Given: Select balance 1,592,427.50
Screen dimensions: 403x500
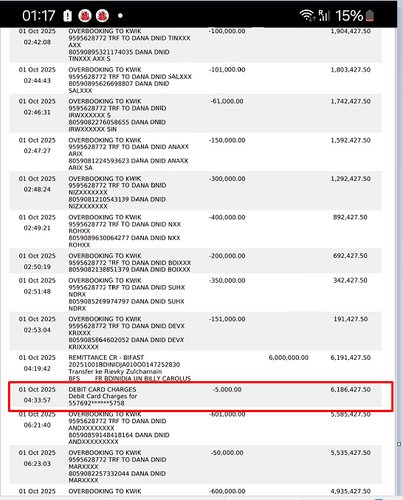Looking at the screenshot, I should pos(350,140).
